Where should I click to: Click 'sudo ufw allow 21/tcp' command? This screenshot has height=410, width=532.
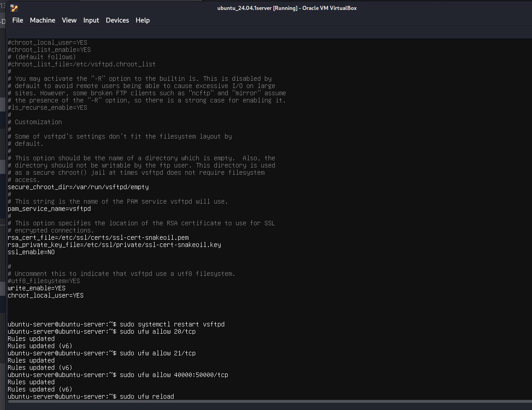click(x=158, y=353)
